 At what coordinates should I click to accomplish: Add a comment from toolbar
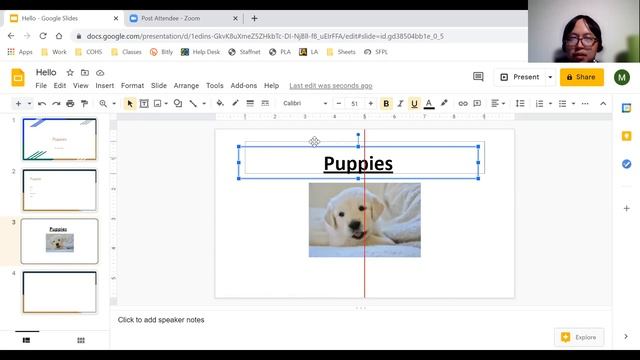click(477, 104)
